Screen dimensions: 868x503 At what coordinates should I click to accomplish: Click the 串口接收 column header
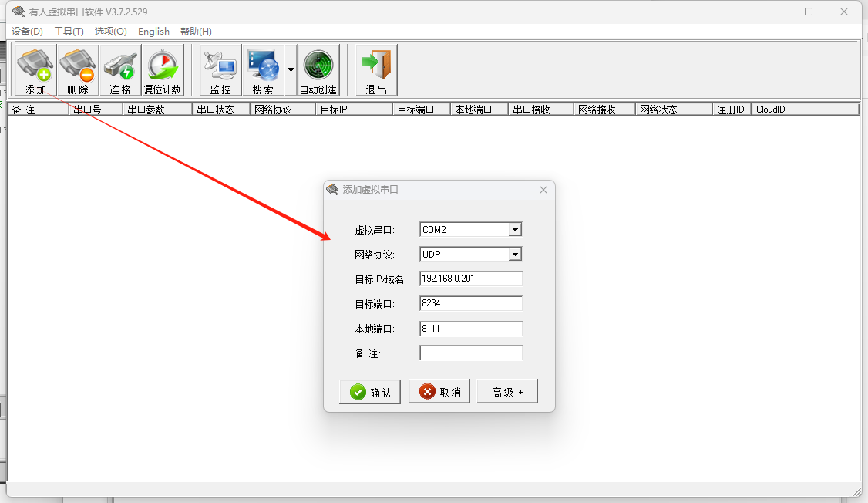click(541, 110)
